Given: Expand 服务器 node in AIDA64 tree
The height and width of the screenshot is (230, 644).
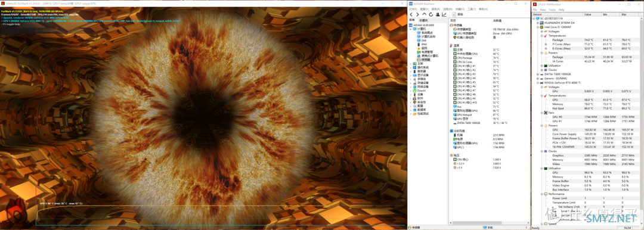Looking at the screenshot, I should 410,71.
